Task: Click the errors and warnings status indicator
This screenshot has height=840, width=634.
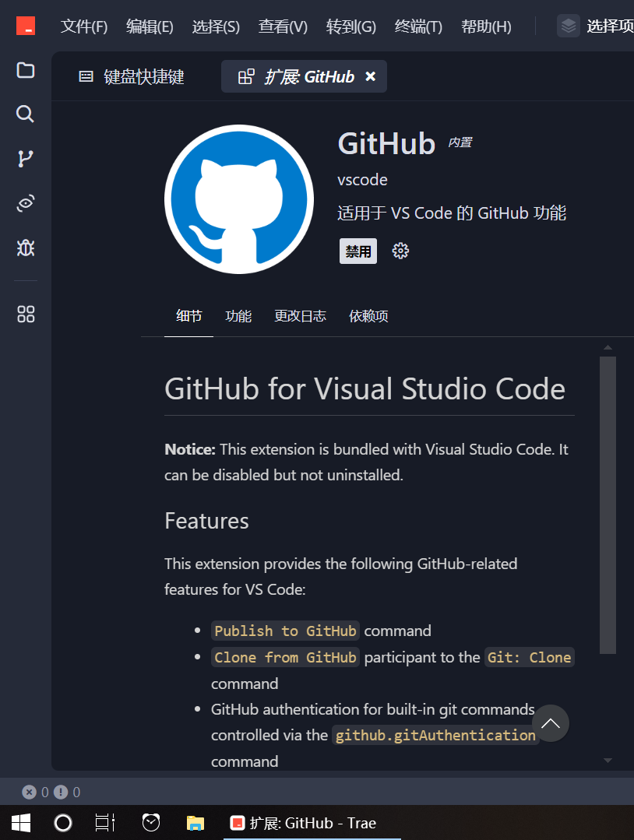Action: (51, 793)
